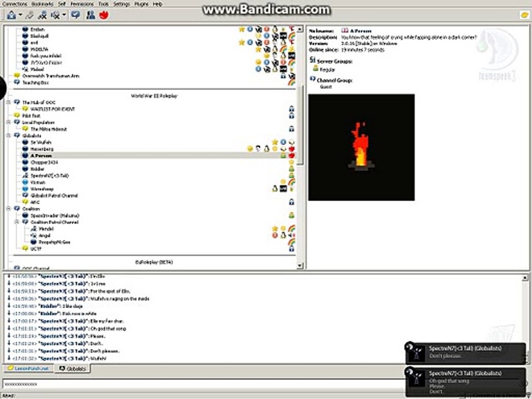Click the Server Groups icon in info panel
This screenshot has height=399, width=532.
click(x=313, y=60)
